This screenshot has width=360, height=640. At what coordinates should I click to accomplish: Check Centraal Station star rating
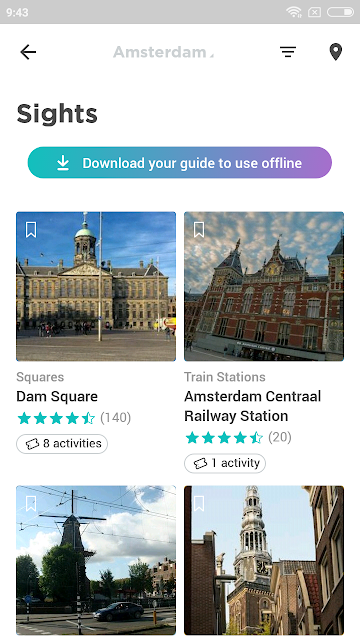224,438
